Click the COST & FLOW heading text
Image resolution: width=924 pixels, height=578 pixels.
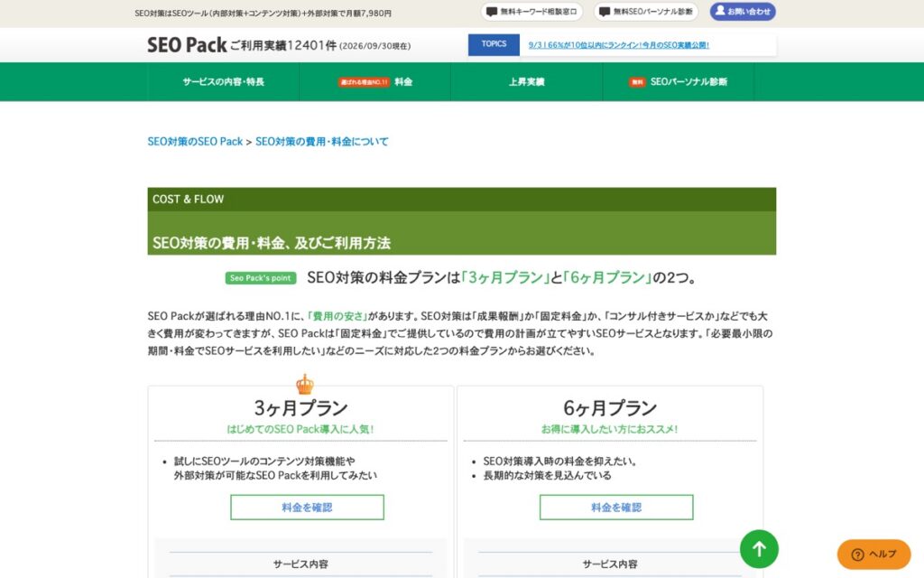pos(188,200)
